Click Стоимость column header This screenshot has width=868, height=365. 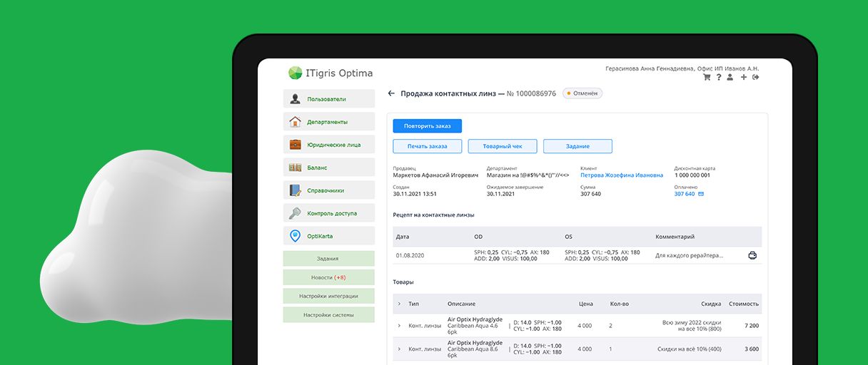click(744, 304)
